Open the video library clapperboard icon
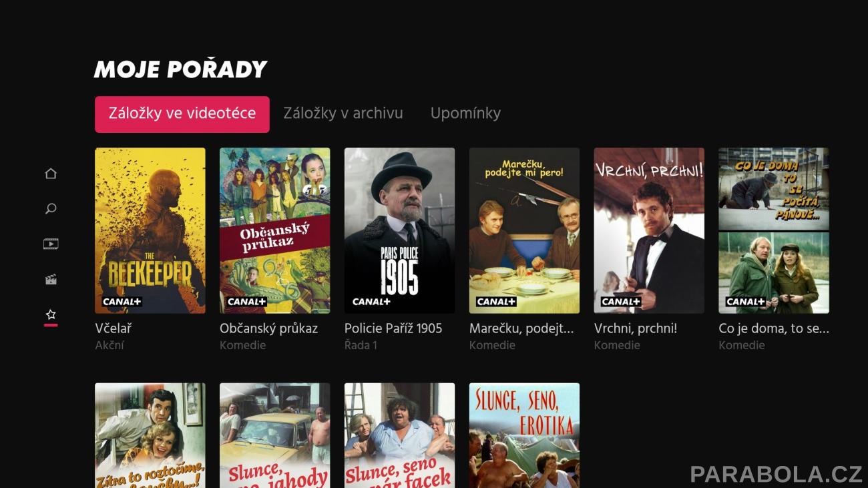868x488 pixels. tap(51, 279)
